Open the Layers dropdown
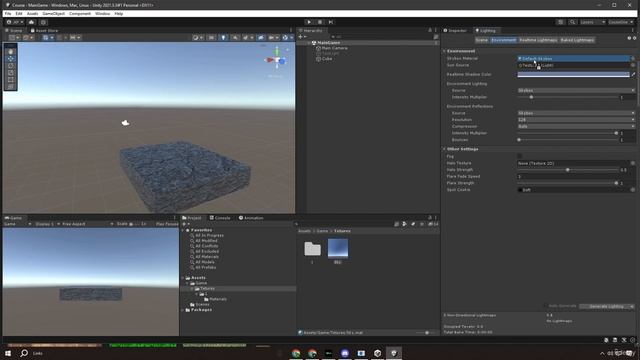Viewport: 640px width, 360px height. [x=593, y=22]
